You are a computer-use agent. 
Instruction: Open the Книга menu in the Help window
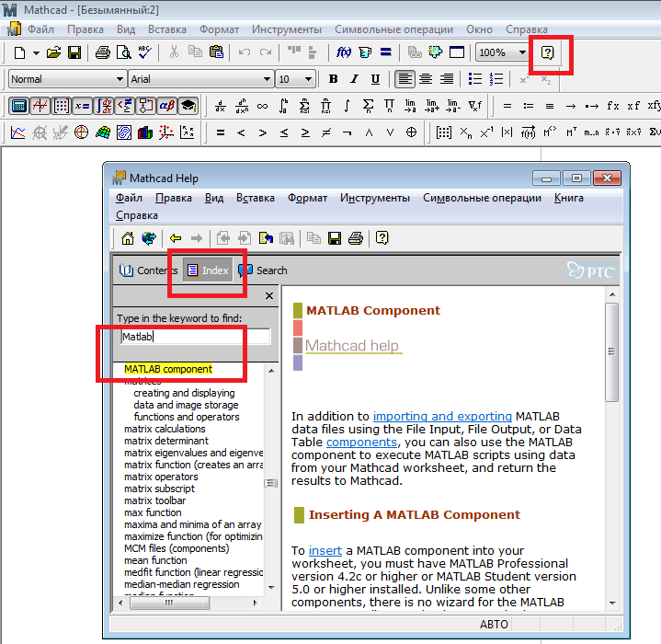click(569, 198)
